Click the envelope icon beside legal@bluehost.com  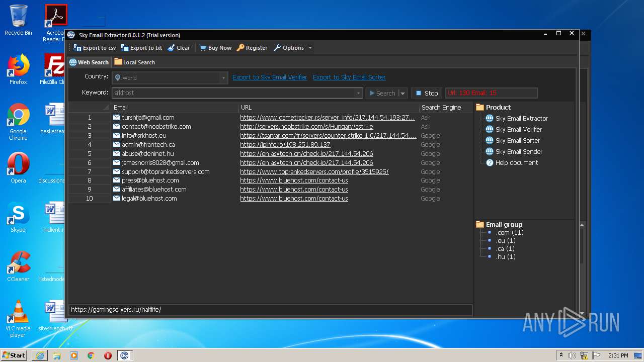(117, 198)
